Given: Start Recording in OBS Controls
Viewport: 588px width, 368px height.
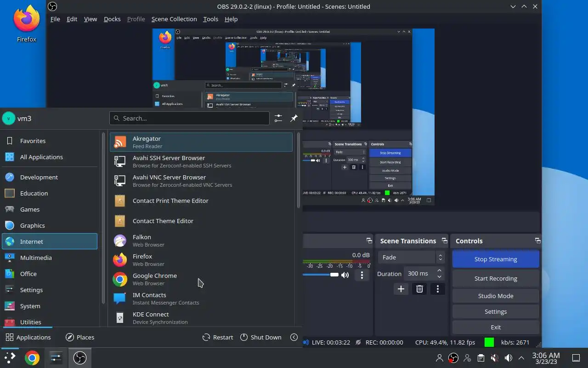Looking at the screenshot, I should 496,278.
